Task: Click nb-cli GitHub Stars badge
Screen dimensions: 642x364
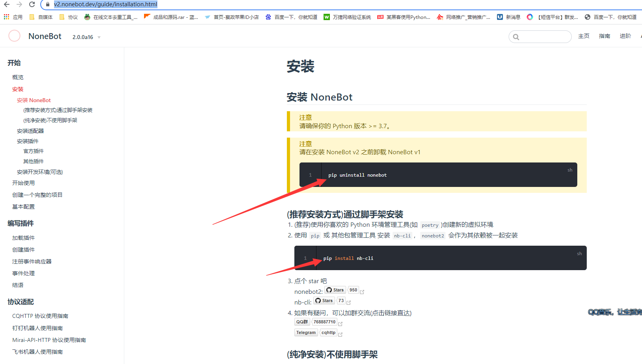Action: coord(324,301)
